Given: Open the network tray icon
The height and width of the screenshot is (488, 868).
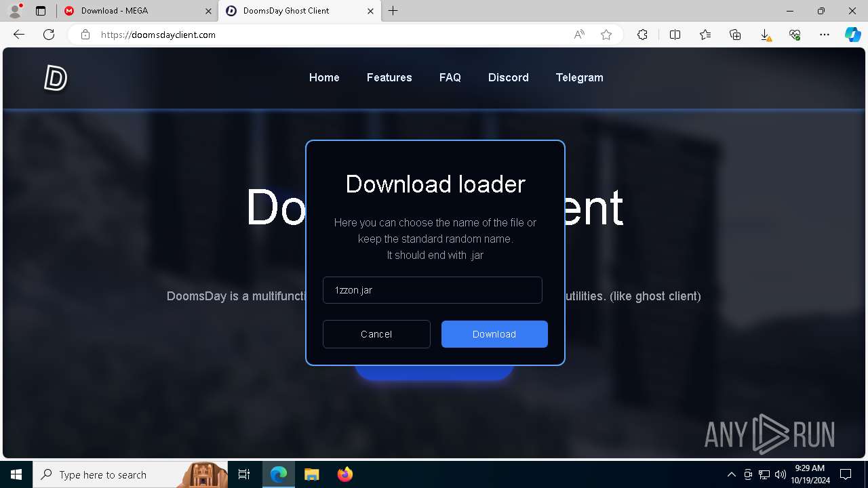Looking at the screenshot, I should tap(764, 474).
